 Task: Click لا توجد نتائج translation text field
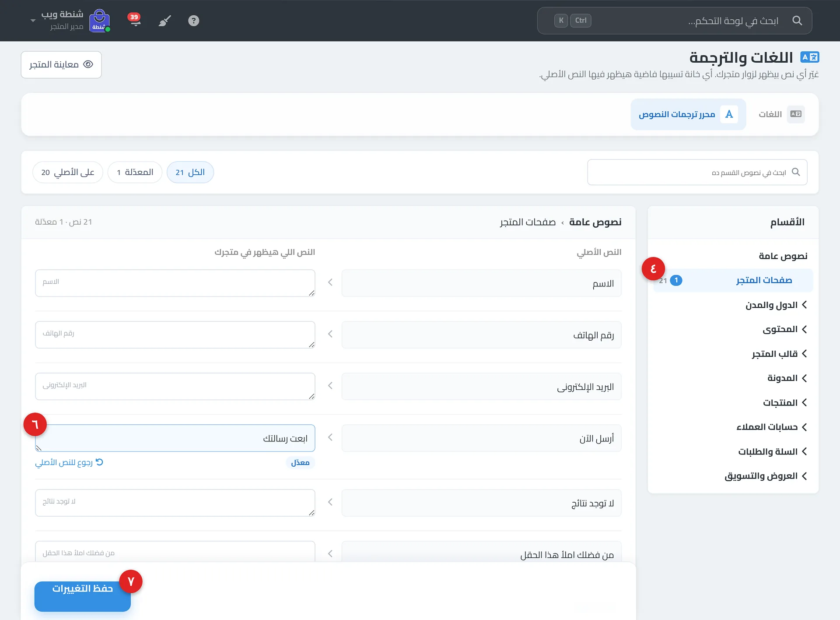[x=175, y=503]
